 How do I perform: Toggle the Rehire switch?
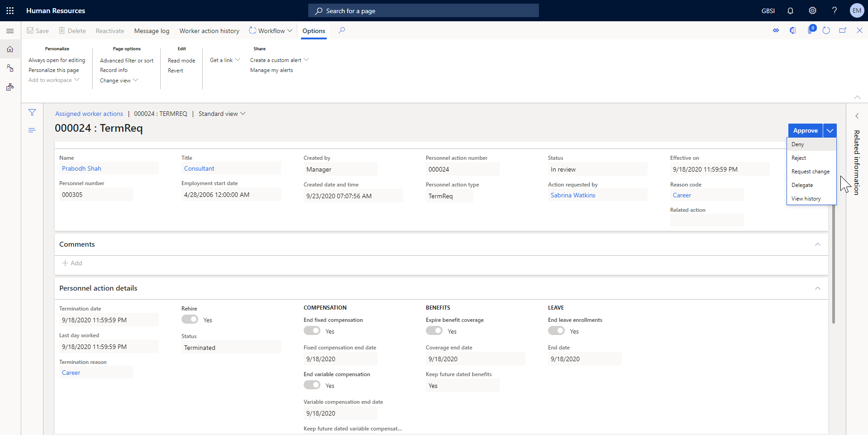click(190, 319)
